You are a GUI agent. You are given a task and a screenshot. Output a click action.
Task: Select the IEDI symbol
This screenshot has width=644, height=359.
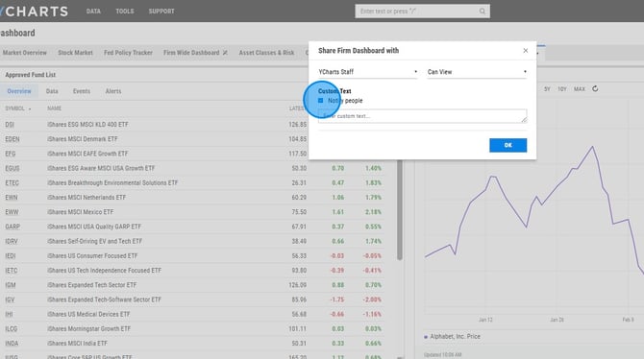[x=11, y=256]
